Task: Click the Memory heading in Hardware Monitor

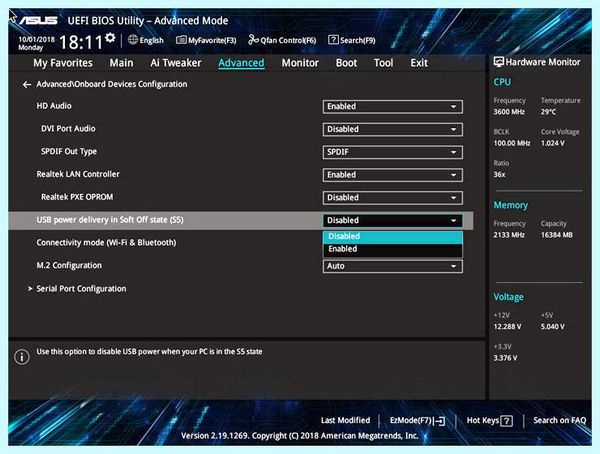Action: point(510,205)
